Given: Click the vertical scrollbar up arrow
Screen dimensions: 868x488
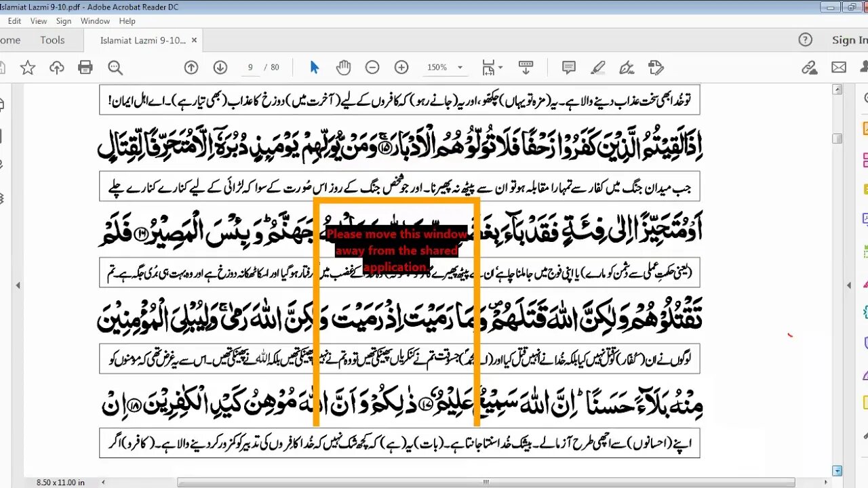Looking at the screenshot, I should 837,88.
